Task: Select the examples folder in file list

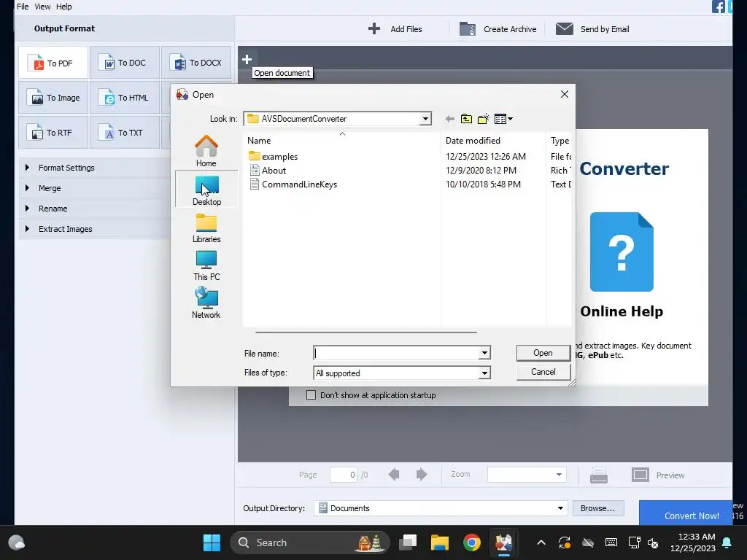Action: [273, 157]
